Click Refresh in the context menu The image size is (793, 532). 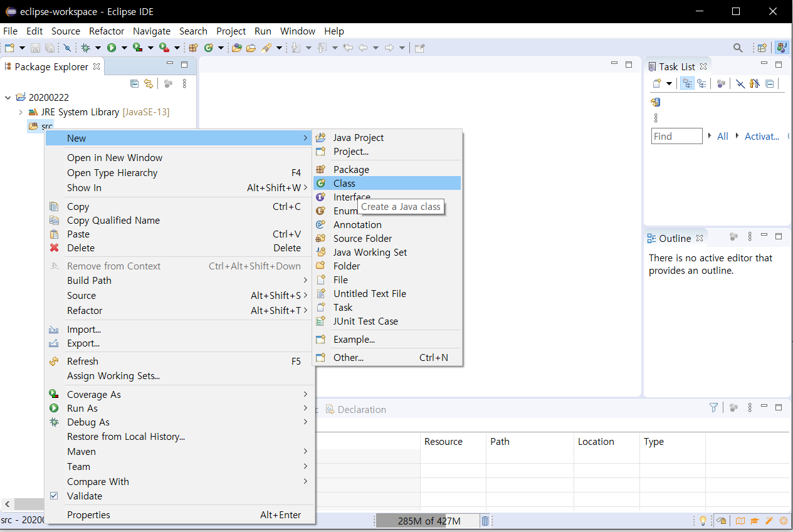pos(179,361)
